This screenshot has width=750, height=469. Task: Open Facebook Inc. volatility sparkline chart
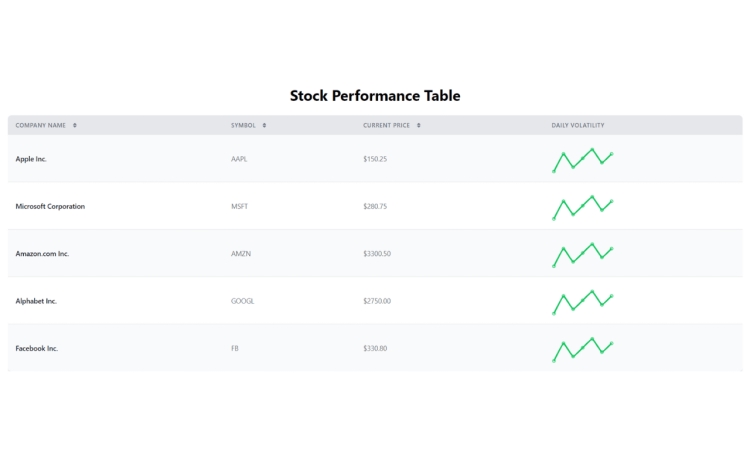point(583,349)
